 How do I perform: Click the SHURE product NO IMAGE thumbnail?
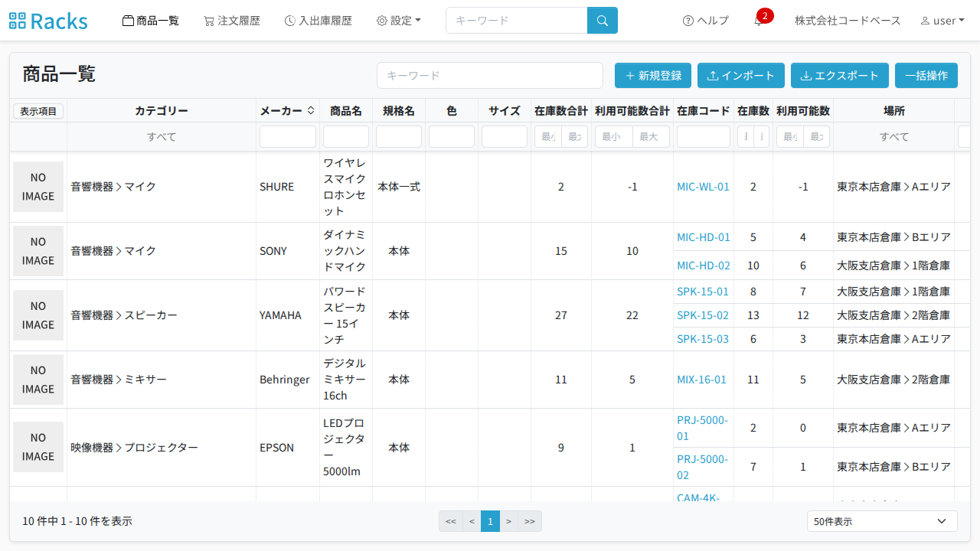pyautogui.click(x=38, y=187)
